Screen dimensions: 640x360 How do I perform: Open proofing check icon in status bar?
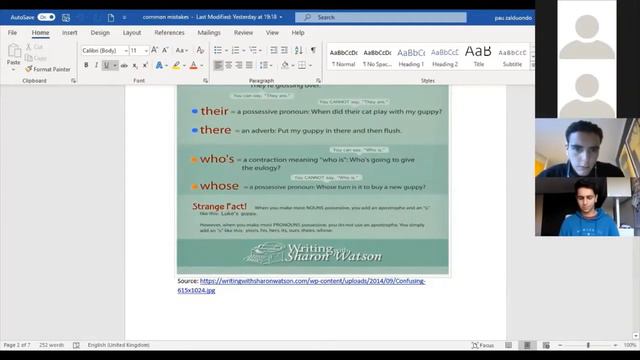click(x=76, y=345)
